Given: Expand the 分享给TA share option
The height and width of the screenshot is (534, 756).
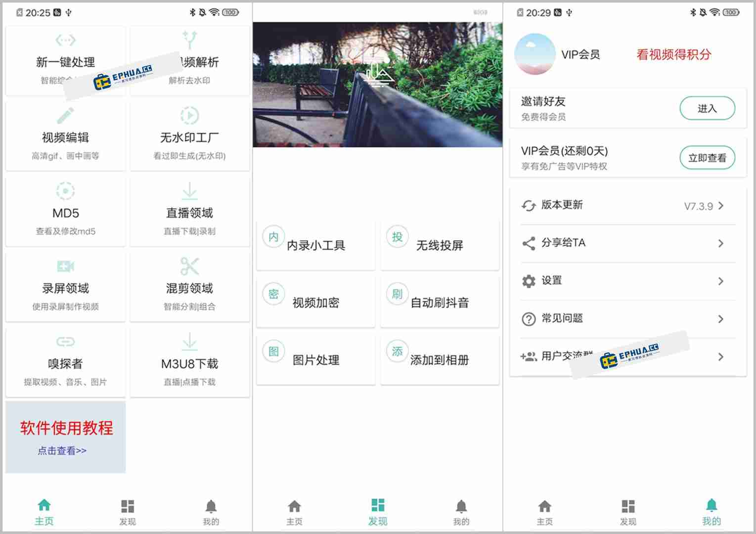Looking at the screenshot, I should (626, 243).
